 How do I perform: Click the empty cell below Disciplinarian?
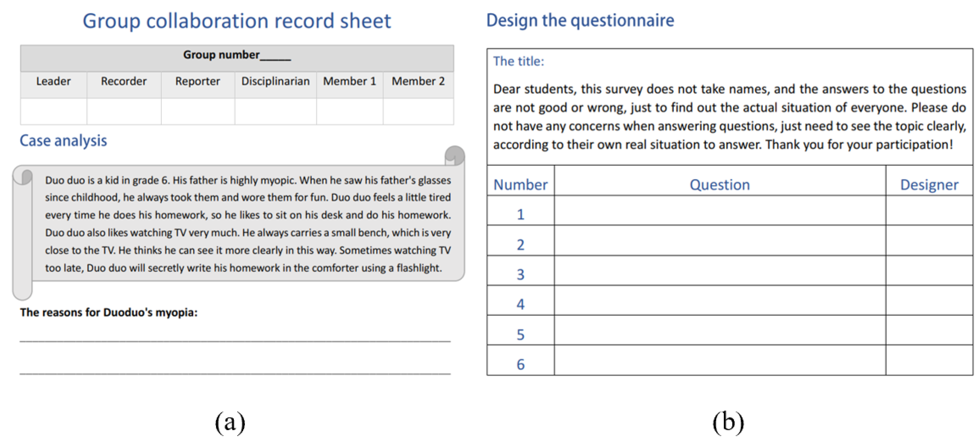pos(275,111)
